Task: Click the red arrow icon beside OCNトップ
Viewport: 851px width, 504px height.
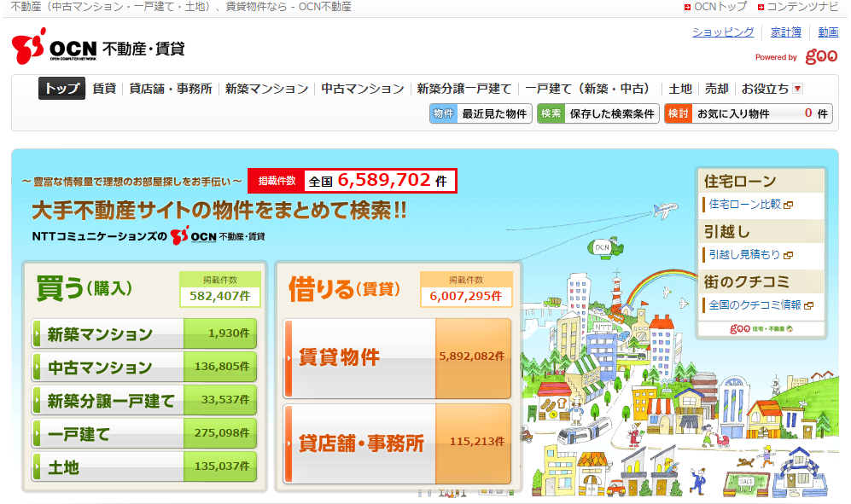Action: (687, 7)
